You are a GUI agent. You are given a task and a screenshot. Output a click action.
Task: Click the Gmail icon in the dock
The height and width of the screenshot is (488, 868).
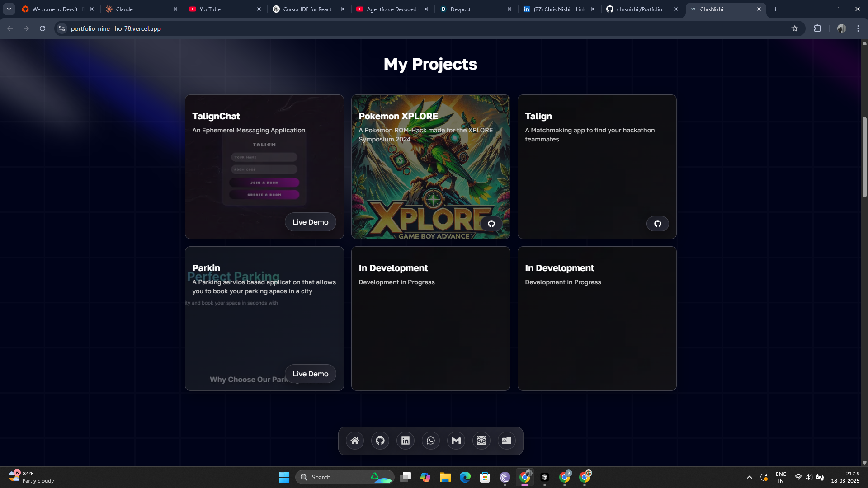point(456,441)
